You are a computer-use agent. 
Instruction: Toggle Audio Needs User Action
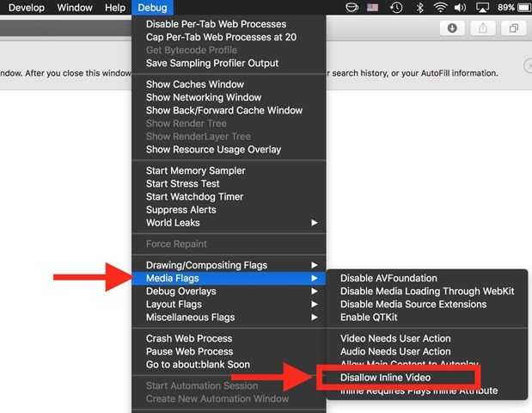point(427,352)
